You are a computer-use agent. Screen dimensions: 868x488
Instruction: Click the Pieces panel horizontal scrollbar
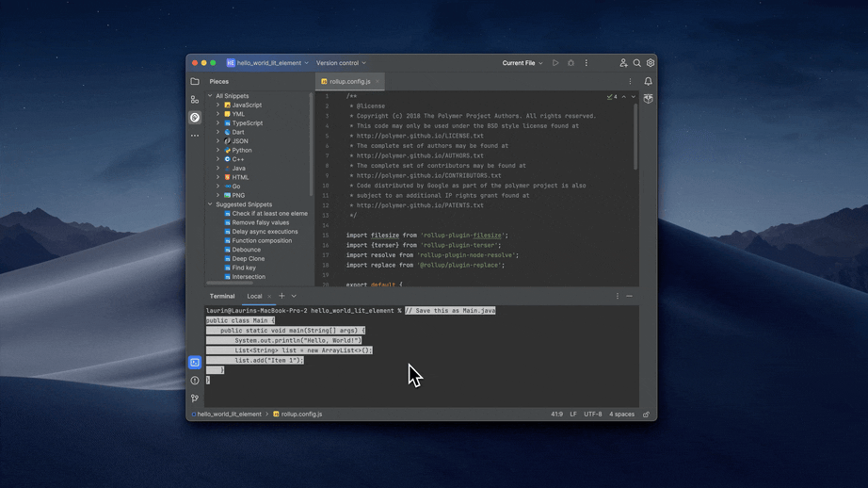point(230,283)
